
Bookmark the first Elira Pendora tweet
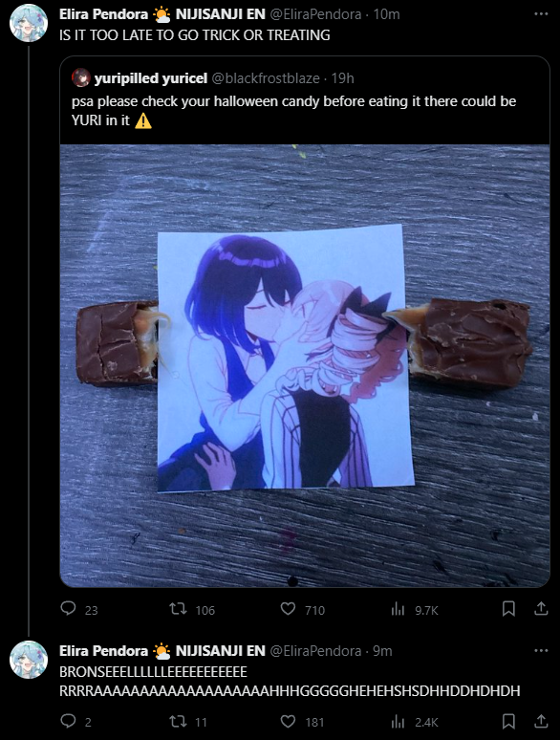click(508, 609)
